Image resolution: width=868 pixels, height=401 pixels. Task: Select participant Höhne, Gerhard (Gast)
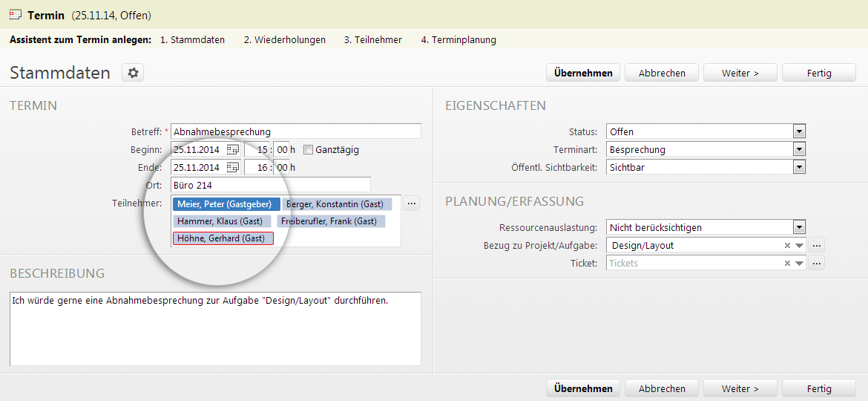[223, 238]
